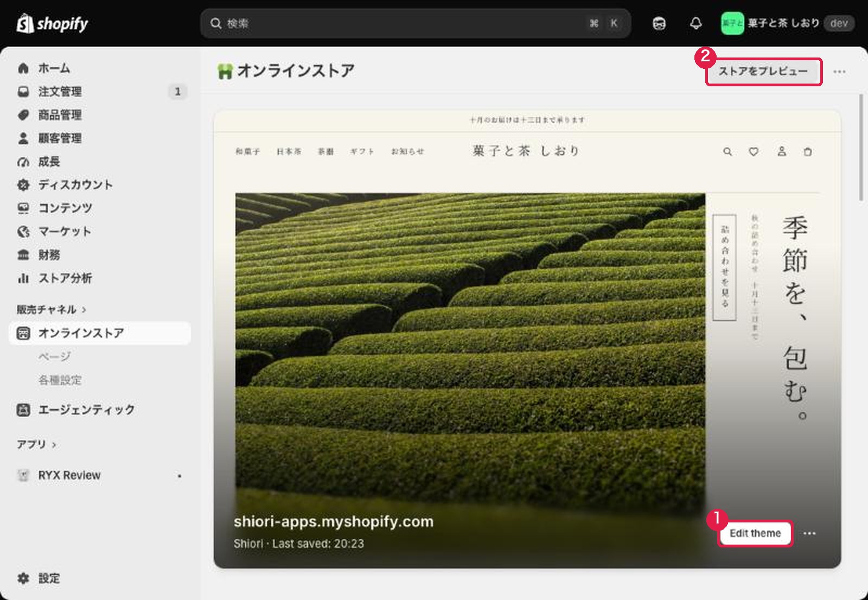Click the theme preview search icon
The height and width of the screenshot is (600, 868).
pos(727,152)
